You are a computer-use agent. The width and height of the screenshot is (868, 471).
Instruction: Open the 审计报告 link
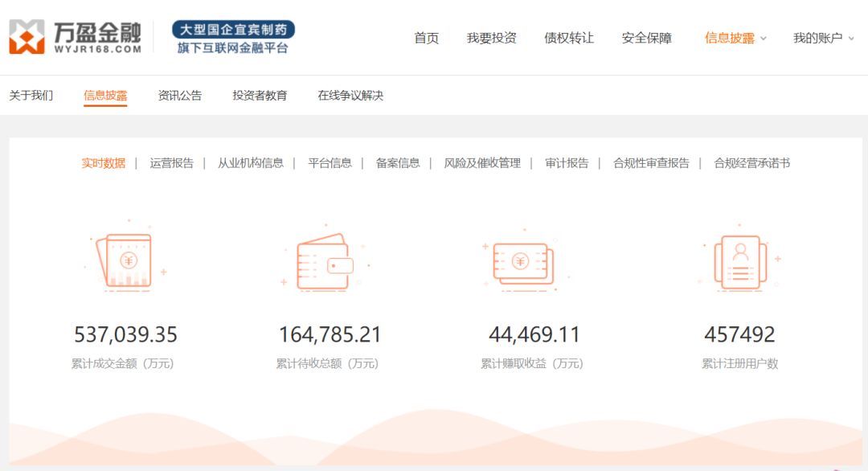point(567,162)
